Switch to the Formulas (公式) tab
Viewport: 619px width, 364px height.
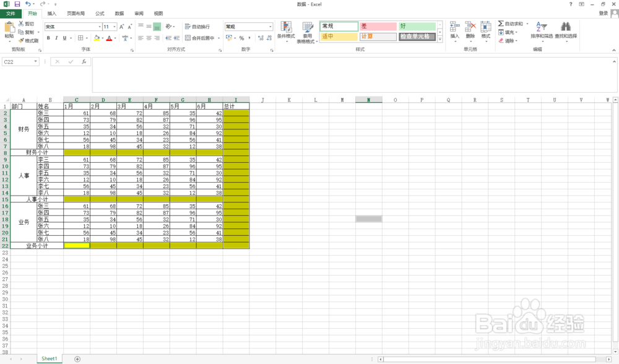100,14
